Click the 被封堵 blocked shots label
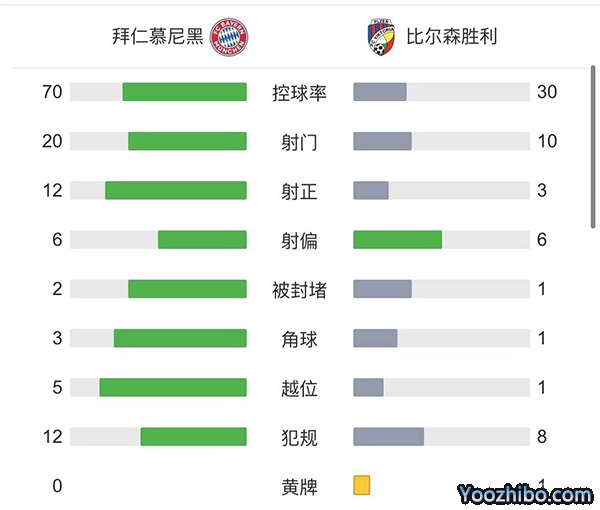 299,289
